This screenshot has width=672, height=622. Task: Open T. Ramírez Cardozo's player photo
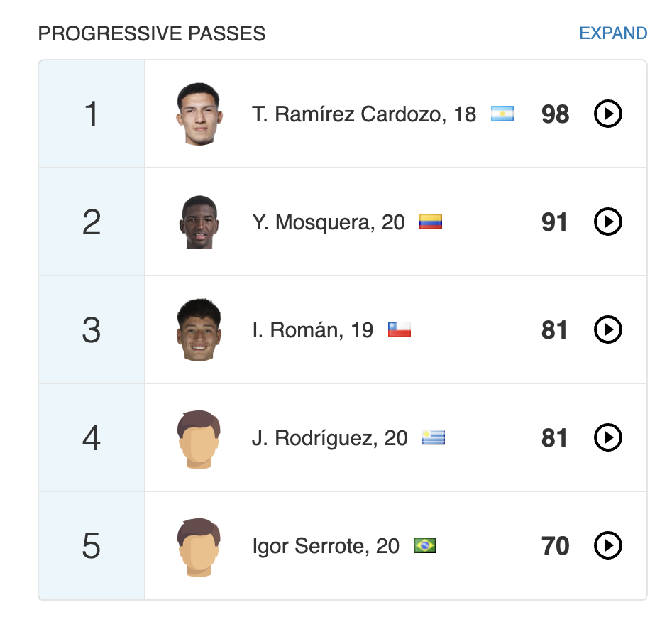pos(199,114)
